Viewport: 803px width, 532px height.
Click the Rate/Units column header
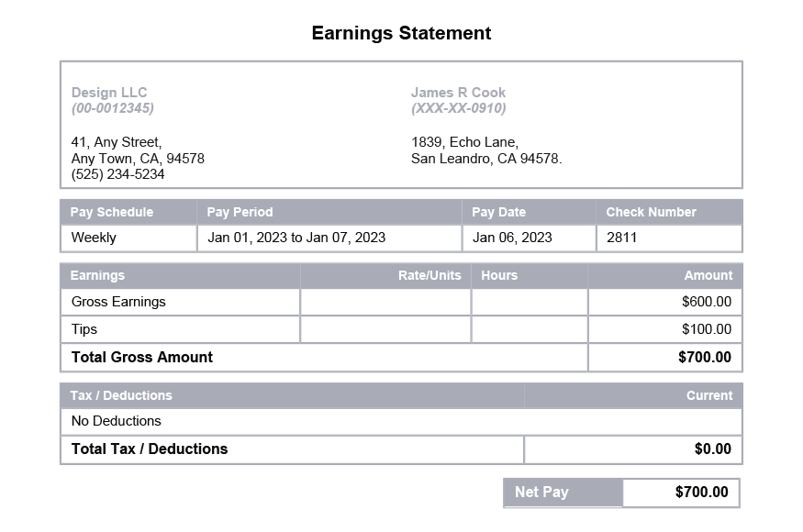[x=429, y=275]
